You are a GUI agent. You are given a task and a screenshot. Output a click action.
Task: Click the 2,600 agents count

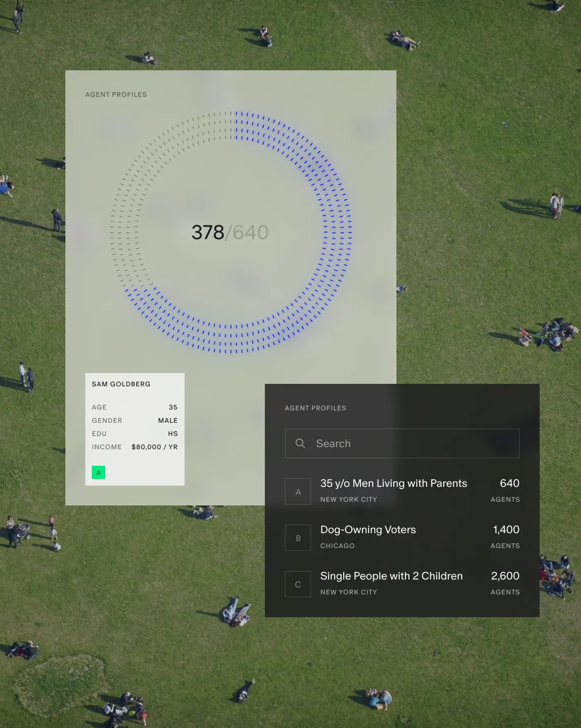tap(505, 576)
